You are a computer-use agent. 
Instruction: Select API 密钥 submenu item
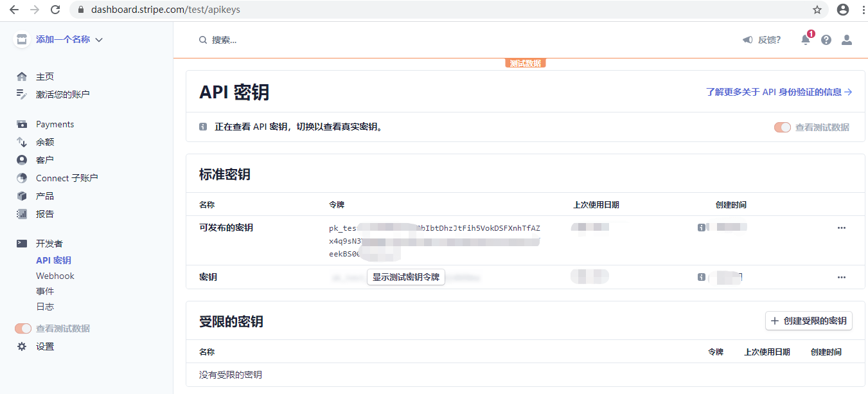point(53,260)
